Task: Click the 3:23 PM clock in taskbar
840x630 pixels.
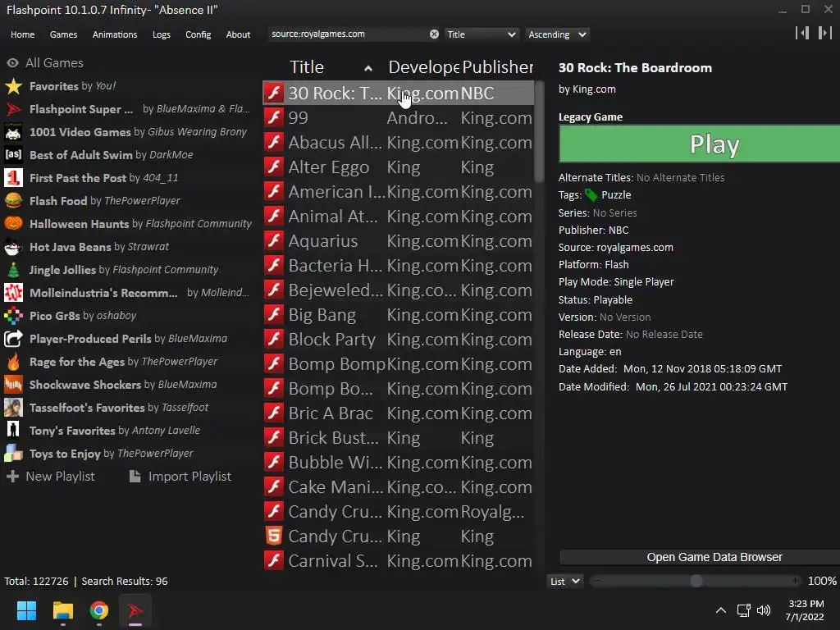Action: pos(806,604)
